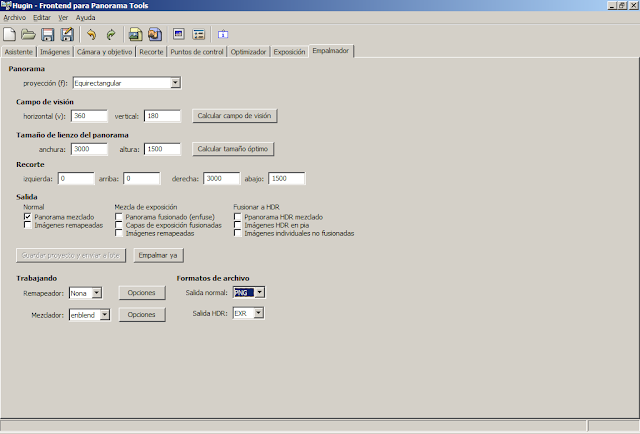640x434 pixels.
Task: Enable Capas de exposición fusionadas
Action: [x=119, y=225]
